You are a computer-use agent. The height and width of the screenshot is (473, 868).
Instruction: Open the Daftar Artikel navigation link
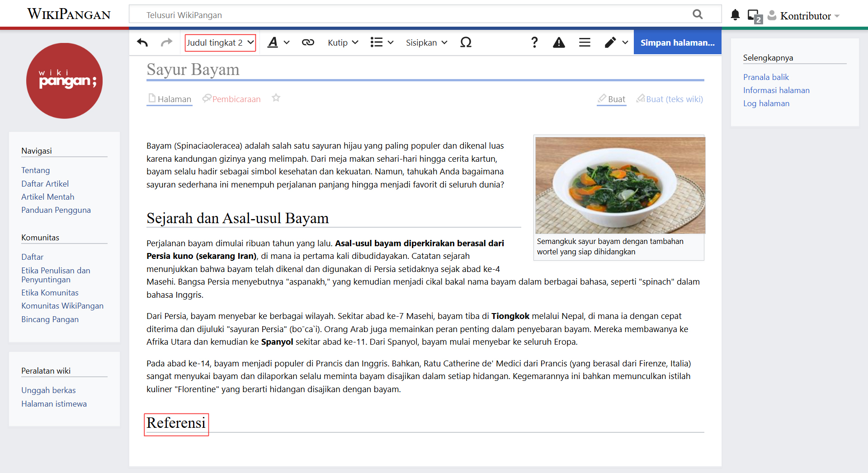(x=45, y=183)
